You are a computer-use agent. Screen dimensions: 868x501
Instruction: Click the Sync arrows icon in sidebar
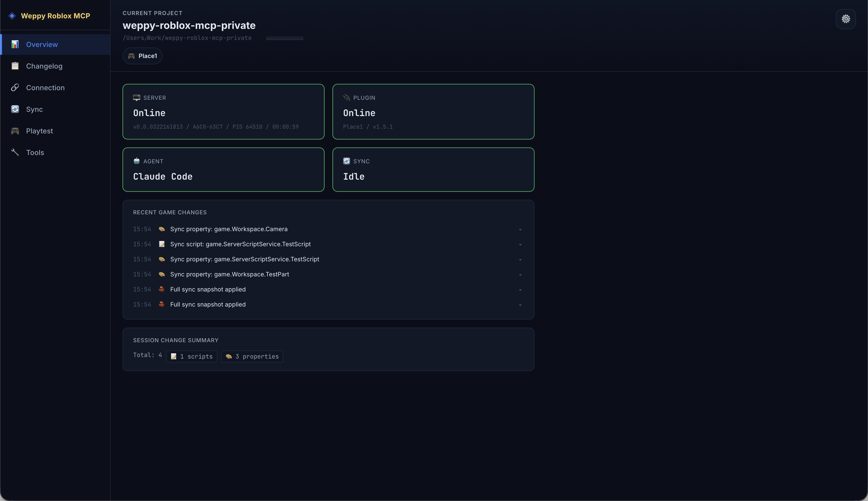[x=15, y=109]
